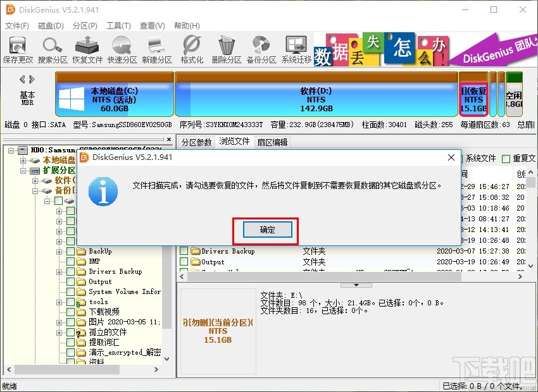Tick the Output checkbox in the tree
This screenshot has height=392, width=538.
tap(70, 282)
